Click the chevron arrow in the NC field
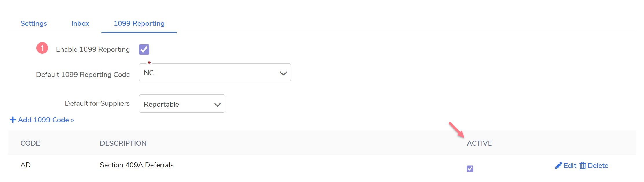Image resolution: width=644 pixels, height=182 pixels. click(283, 73)
